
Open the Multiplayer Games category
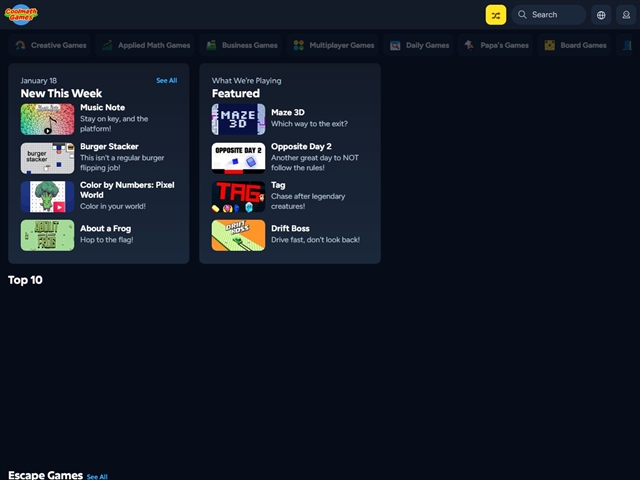pyautogui.click(x=333, y=45)
